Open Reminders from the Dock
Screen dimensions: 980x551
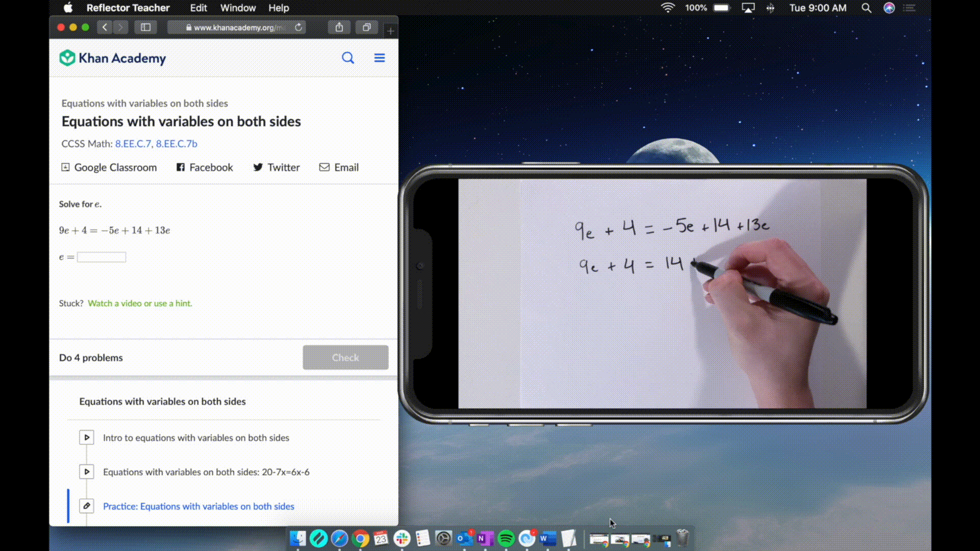[x=423, y=538]
